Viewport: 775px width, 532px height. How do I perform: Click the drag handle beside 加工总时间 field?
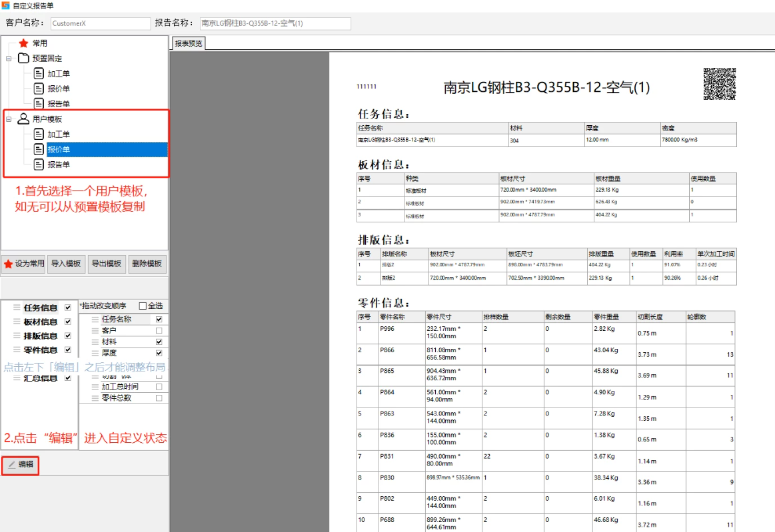pos(95,387)
